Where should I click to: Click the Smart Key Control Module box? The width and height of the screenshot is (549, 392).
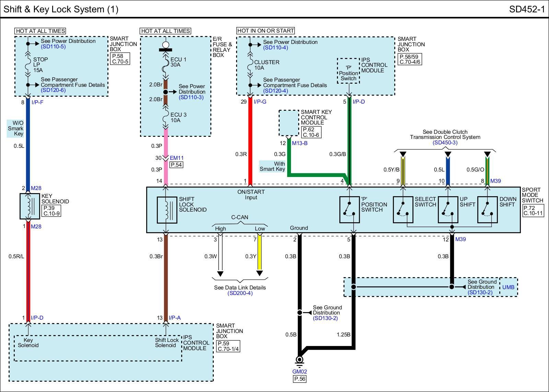[x=289, y=123]
